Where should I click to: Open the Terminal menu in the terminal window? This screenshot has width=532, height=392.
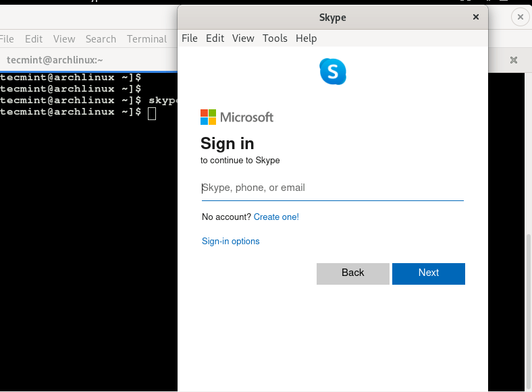click(147, 39)
